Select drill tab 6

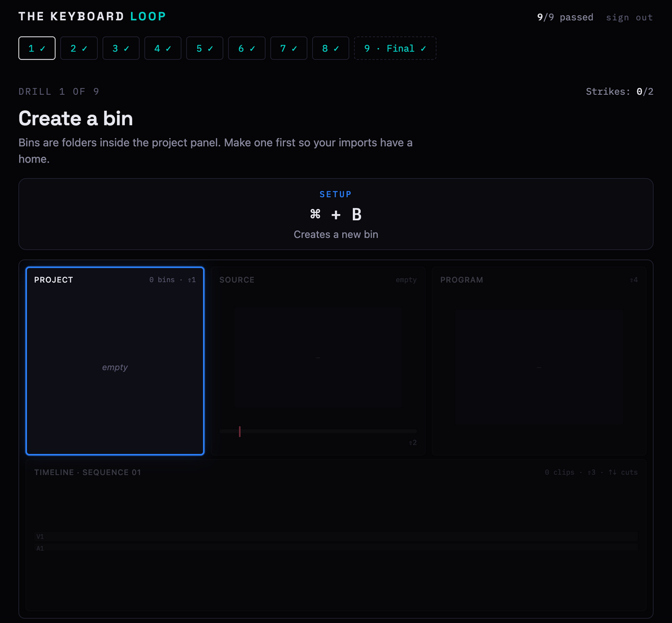(x=247, y=48)
